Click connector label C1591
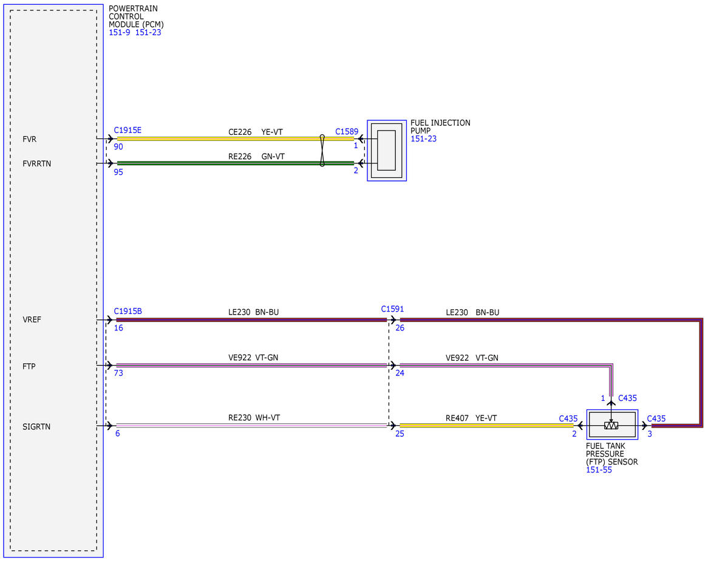The height and width of the screenshot is (563, 728). (392, 309)
